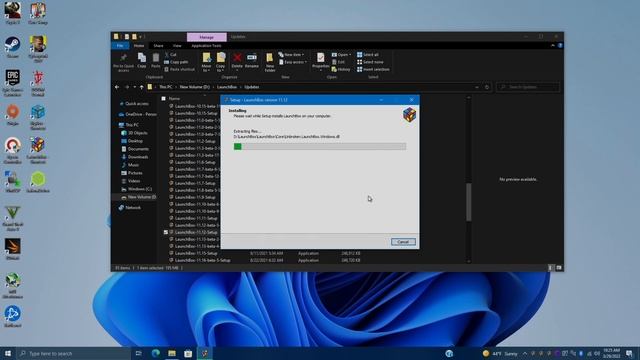
Task: Uncheck the LaunchBox-11.12-Setup file checkbox
Action: tap(166, 232)
